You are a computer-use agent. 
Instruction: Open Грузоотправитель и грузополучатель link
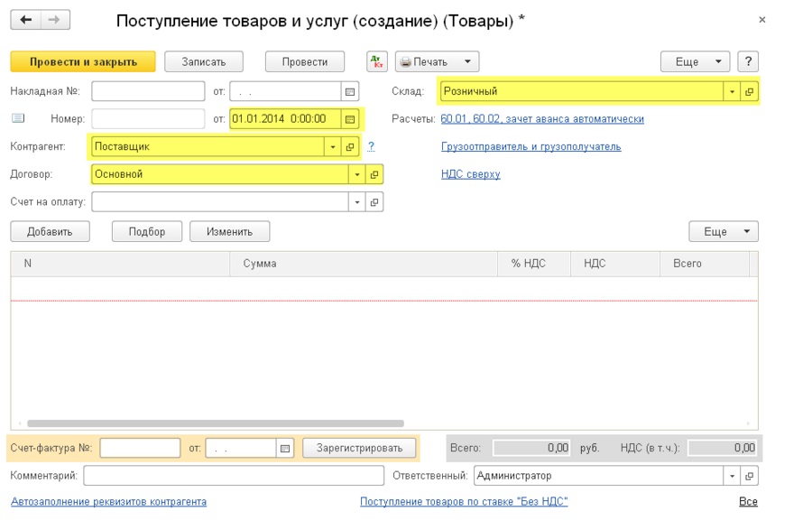pyautogui.click(x=531, y=146)
